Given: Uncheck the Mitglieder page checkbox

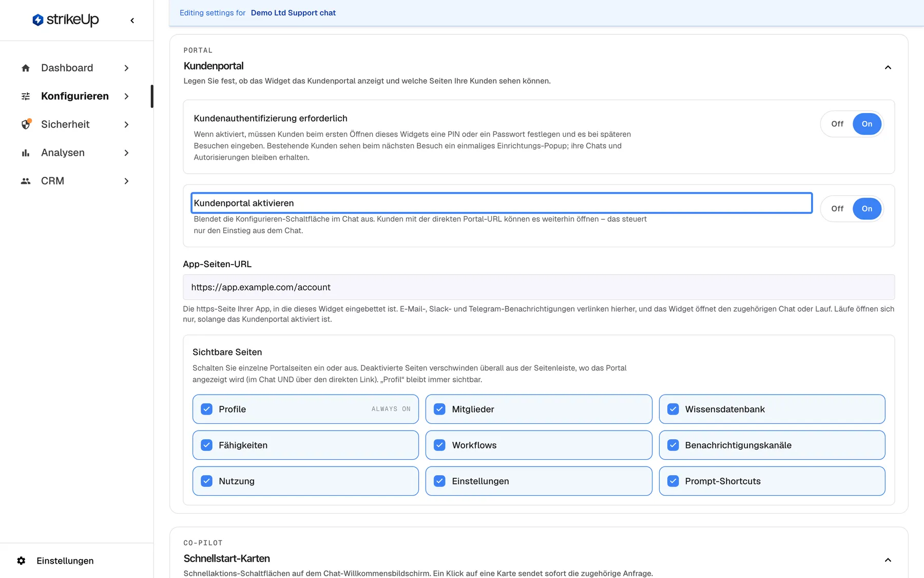Looking at the screenshot, I should (439, 409).
